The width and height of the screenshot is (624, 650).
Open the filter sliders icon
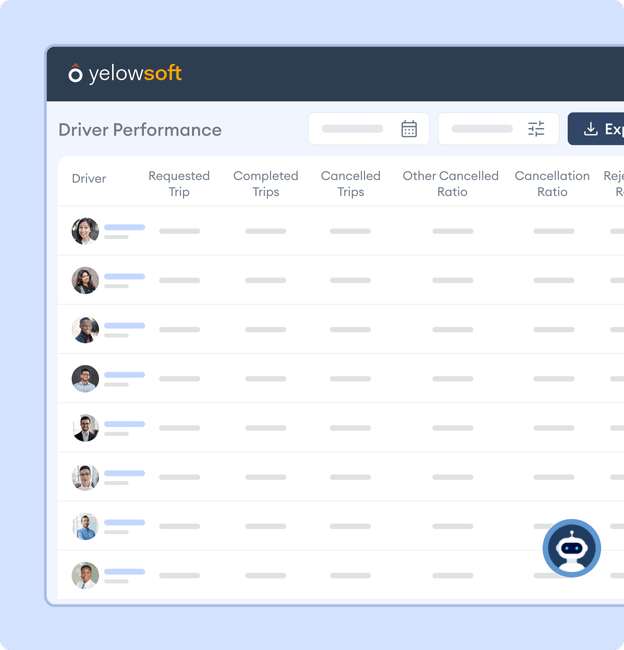[x=536, y=129]
